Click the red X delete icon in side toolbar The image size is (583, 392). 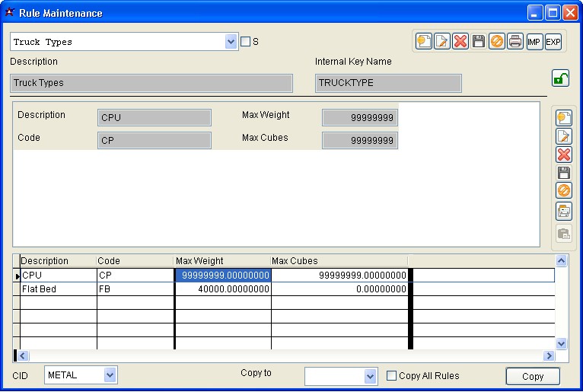[564, 155]
